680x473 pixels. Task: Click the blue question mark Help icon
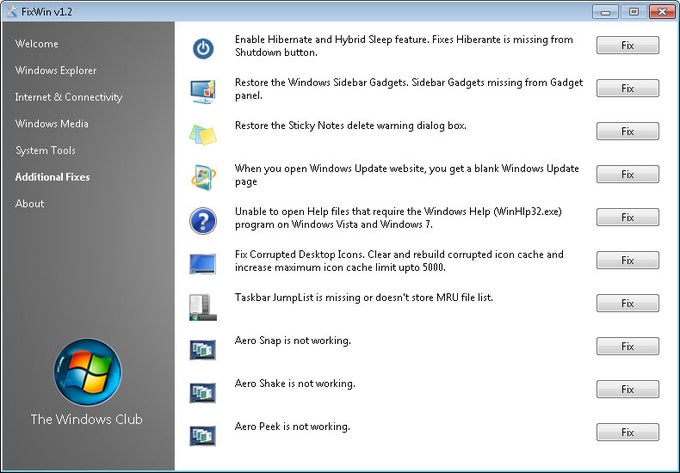pos(203,221)
